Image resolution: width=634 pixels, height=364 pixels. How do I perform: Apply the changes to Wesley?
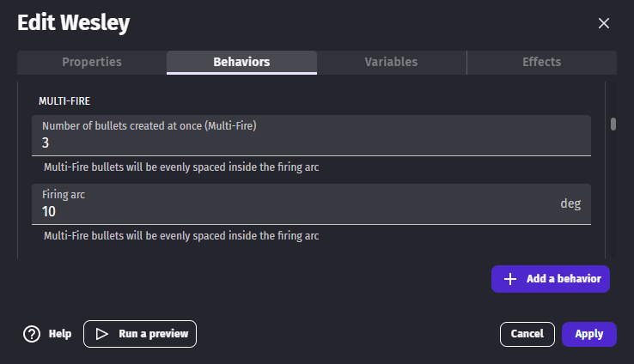click(x=588, y=334)
